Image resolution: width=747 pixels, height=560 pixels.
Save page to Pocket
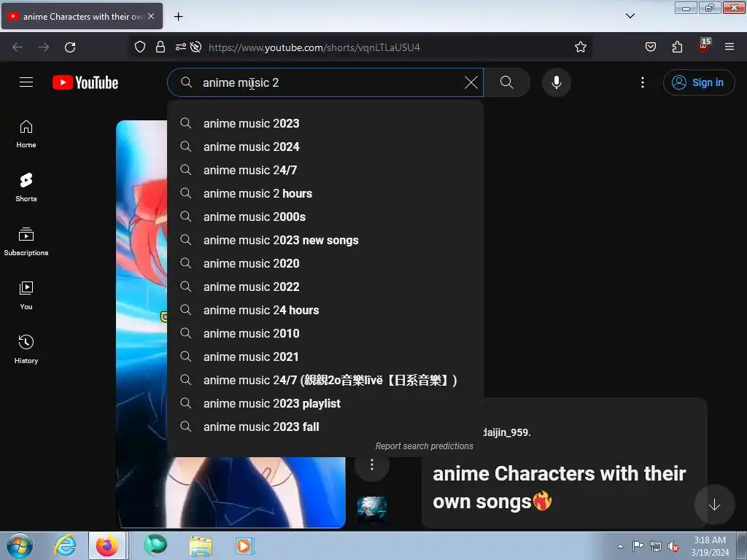[x=650, y=47]
